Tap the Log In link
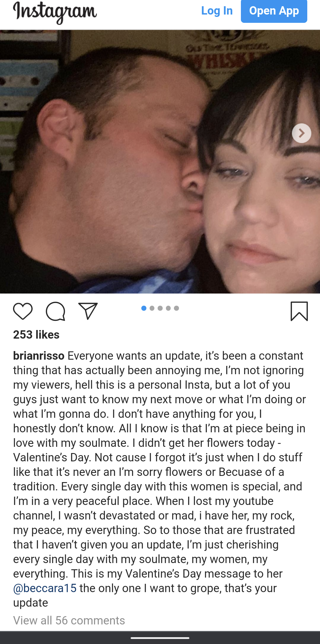 click(217, 11)
